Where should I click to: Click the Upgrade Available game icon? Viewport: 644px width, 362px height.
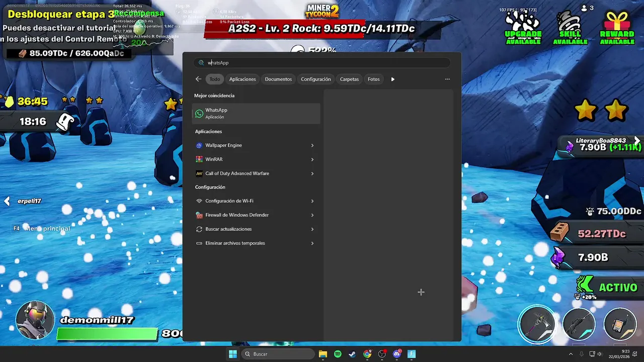pyautogui.click(x=523, y=28)
